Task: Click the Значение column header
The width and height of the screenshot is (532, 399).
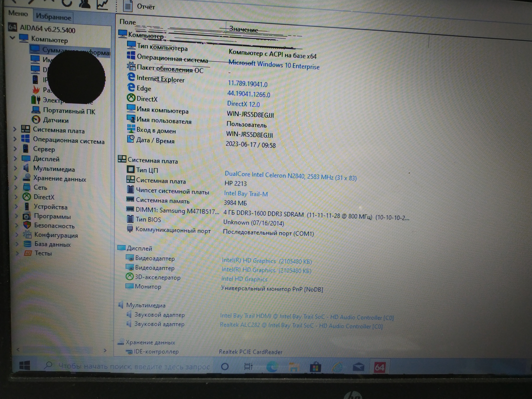Action: 243,29
